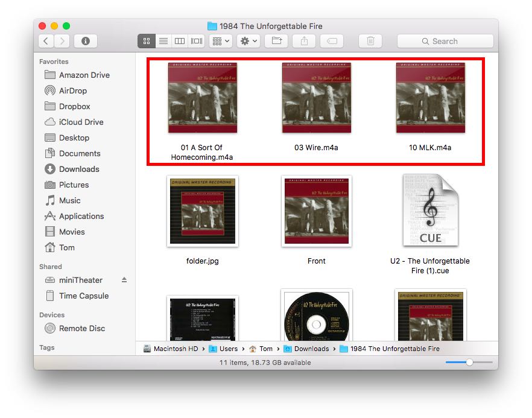Select the Front image file
Screen dimensions: 532x418
(x=317, y=211)
